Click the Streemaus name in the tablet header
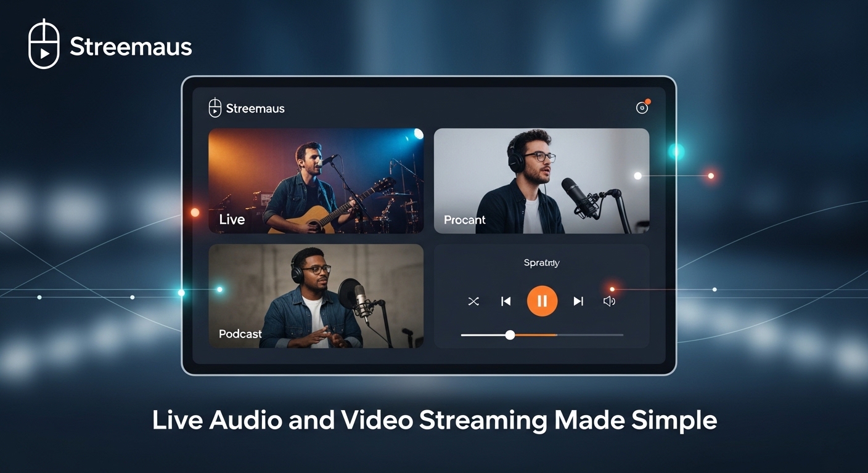868x473 pixels. (255, 108)
